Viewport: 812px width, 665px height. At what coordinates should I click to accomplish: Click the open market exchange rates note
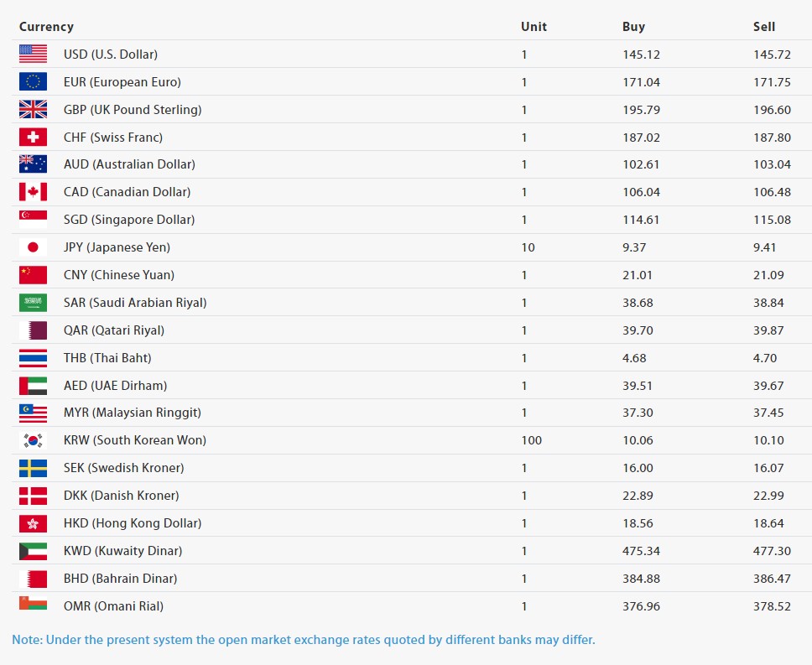coord(304,640)
